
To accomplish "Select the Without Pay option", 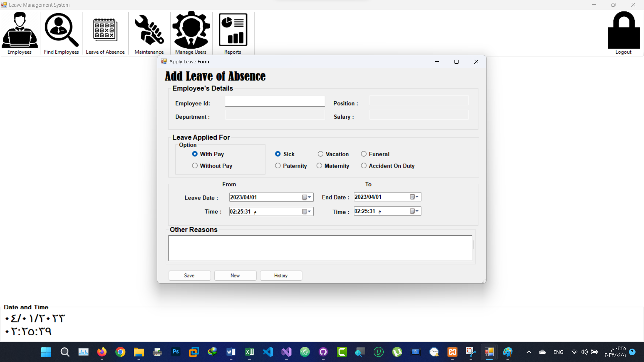I will click(x=195, y=166).
